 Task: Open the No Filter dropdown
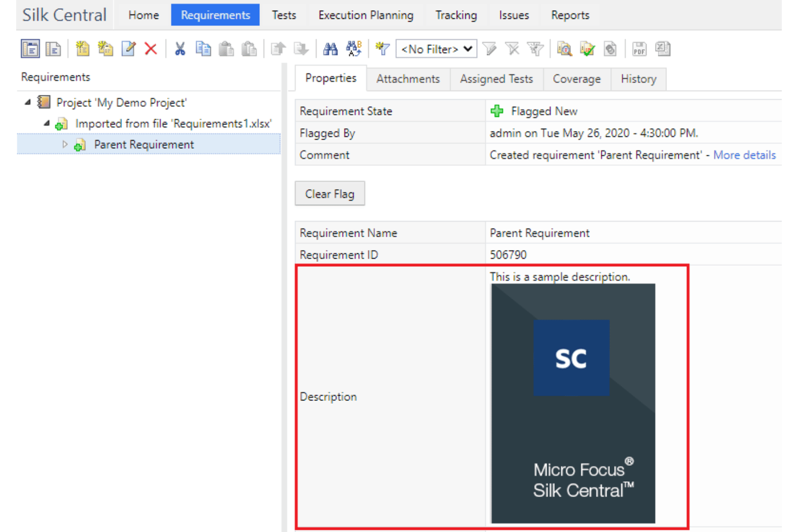coord(436,49)
